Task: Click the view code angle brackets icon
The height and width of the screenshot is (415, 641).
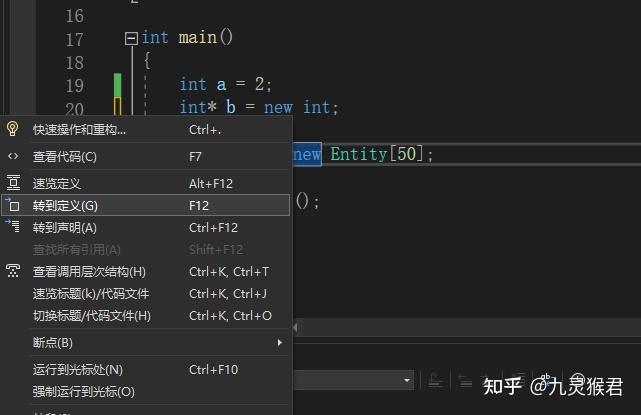Action: 13,156
